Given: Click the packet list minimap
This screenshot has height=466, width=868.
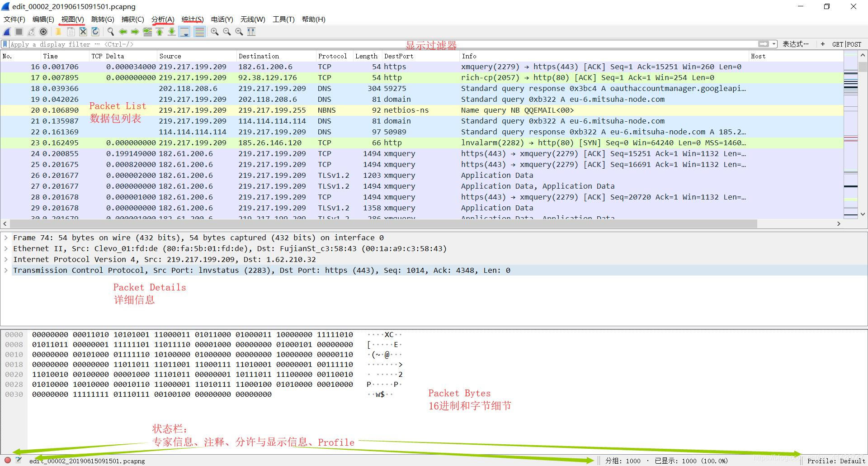Looking at the screenshot, I should pyautogui.click(x=851, y=135).
